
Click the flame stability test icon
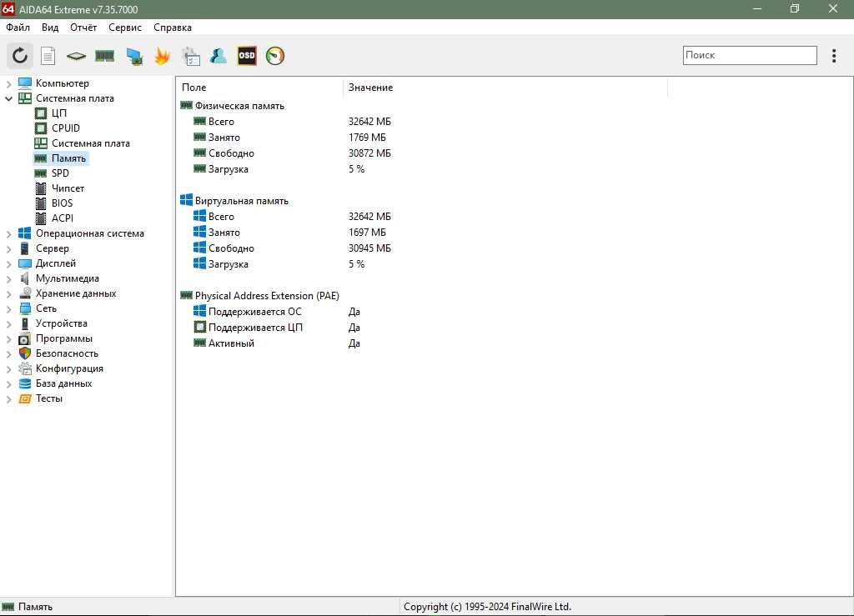[162, 56]
